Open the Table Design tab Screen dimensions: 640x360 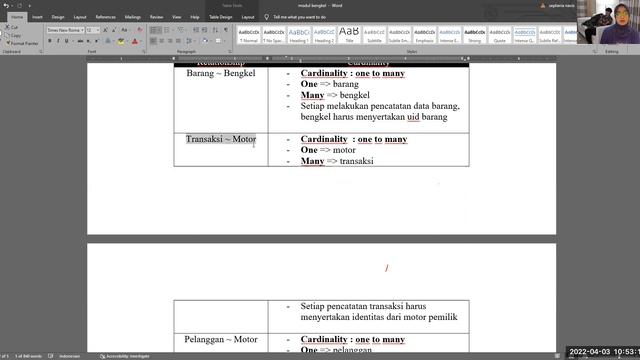(x=220, y=17)
